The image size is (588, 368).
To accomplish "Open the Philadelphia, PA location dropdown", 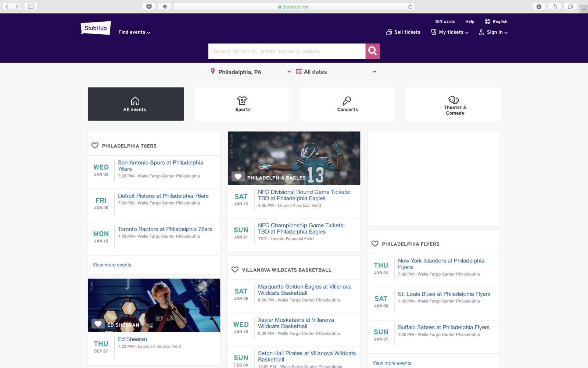I will [251, 71].
